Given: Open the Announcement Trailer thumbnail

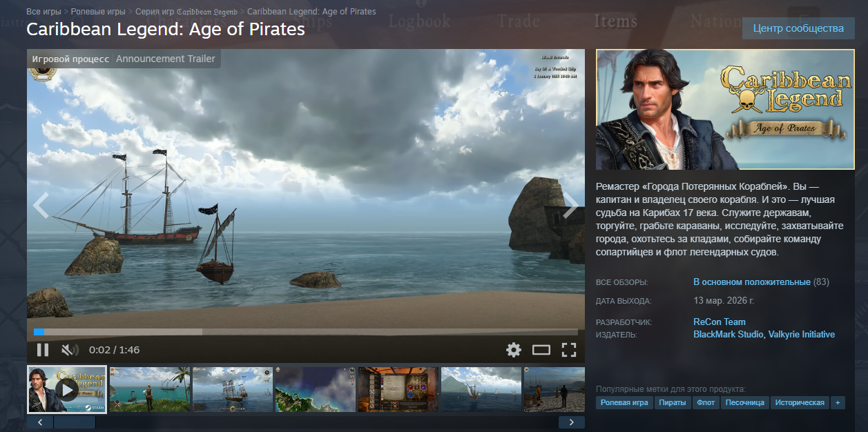Looking at the screenshot, I should click(x=67, y=390).
